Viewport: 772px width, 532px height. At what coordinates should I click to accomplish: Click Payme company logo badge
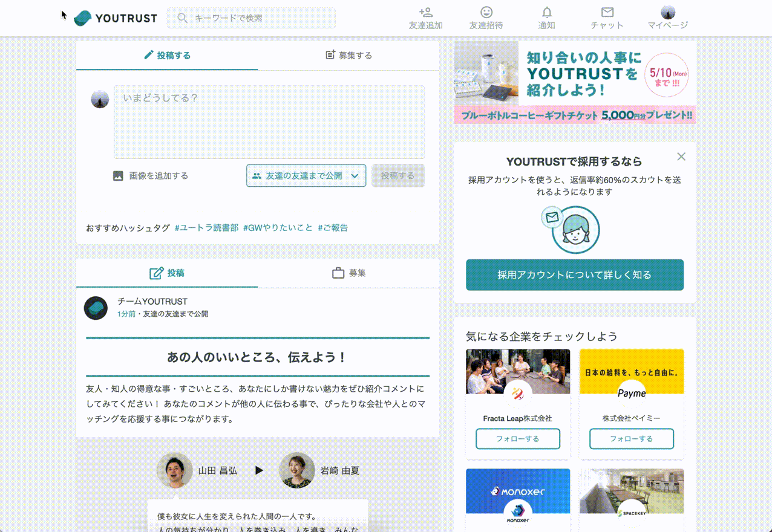(632, 394)
